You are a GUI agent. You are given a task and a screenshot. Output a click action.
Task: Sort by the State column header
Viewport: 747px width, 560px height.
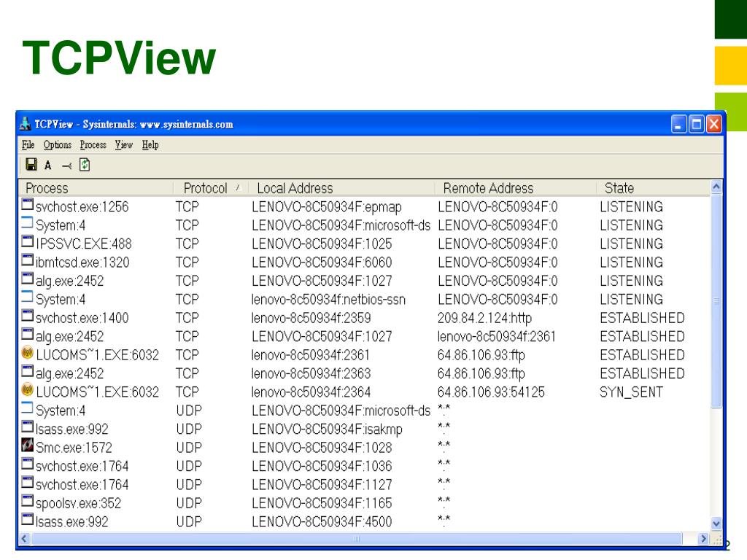click(653, 188)
